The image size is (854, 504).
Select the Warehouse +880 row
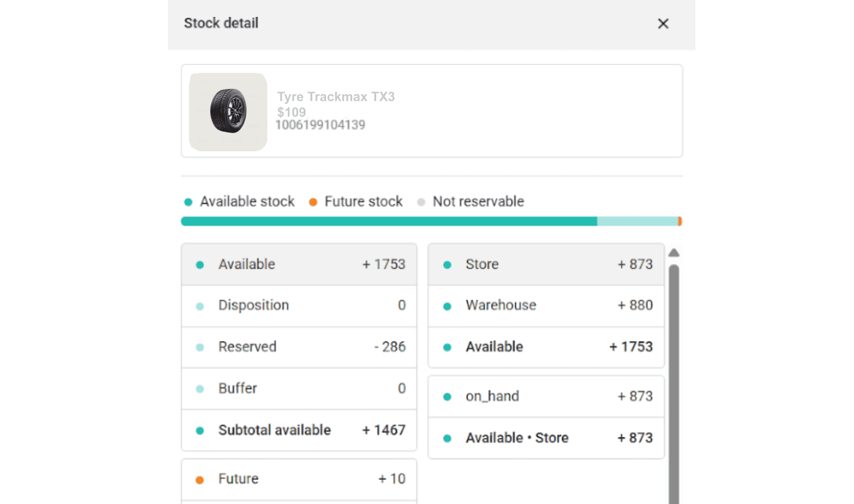tap(546, 306)
